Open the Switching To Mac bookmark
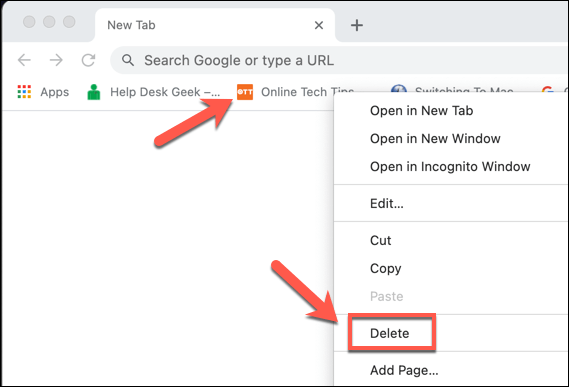569x387 pixels. tap(452, 89)
